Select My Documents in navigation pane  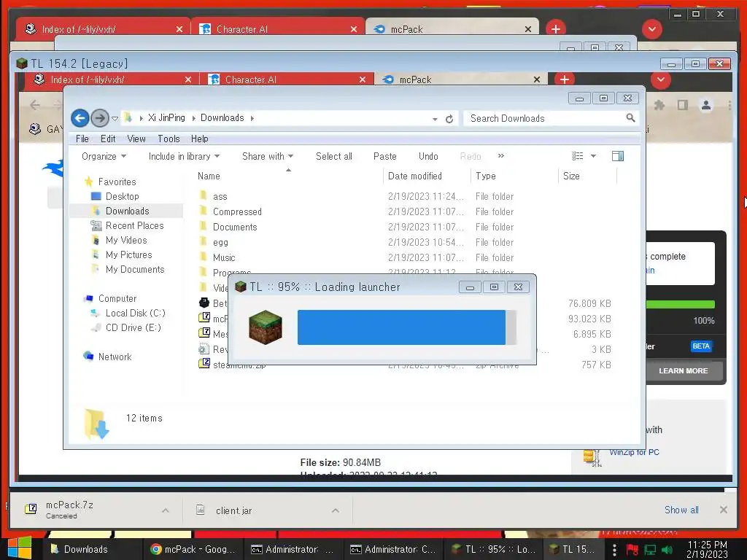click(x=135, y=269)
